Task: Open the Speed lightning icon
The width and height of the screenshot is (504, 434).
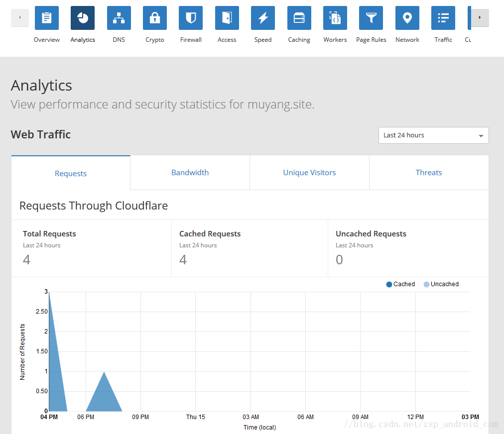Action: [263, 18]
